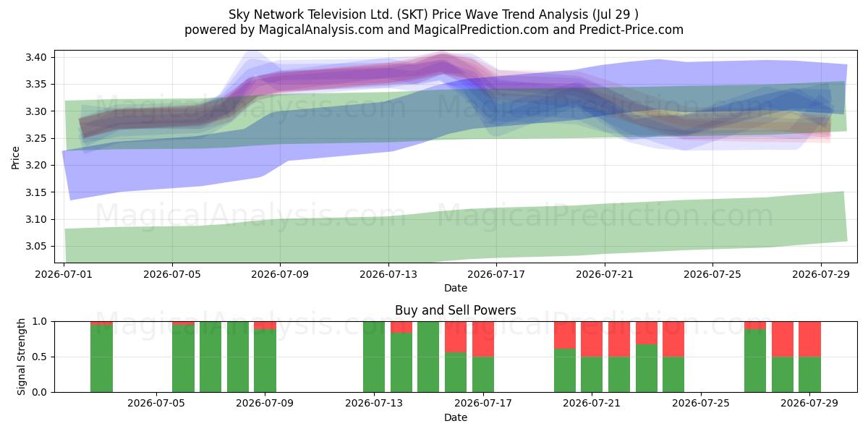This screenshot has width=868, height=434.
Task: Click the 2026-07-25 date under price chart
Action: (x=713, y=274)
